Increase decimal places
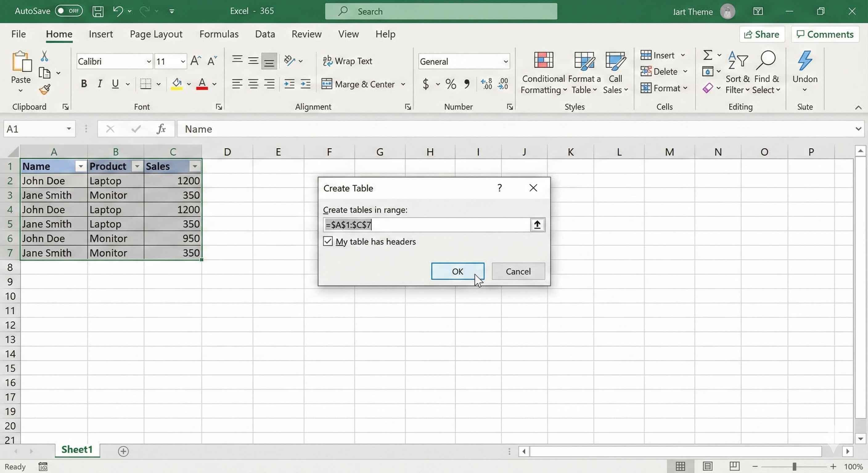The height and width of the screenshot is (473, 868). click(486, 84)
